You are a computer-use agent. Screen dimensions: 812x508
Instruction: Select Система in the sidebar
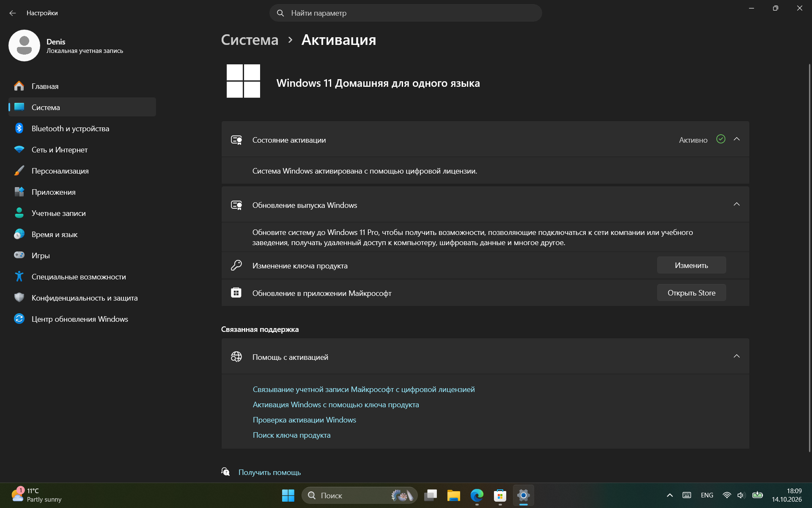click(x=82, y=107)
